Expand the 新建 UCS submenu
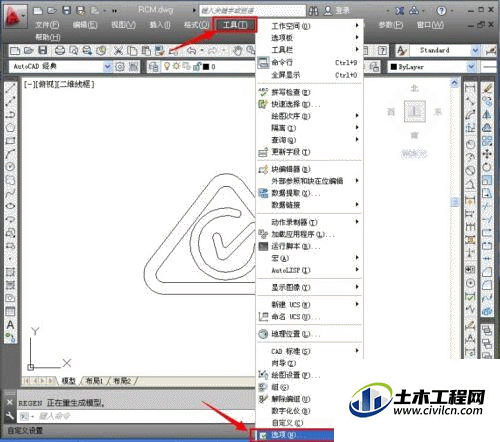Viewport: 500px width, 442px height. pyautogui.click(x=309, y=304)
